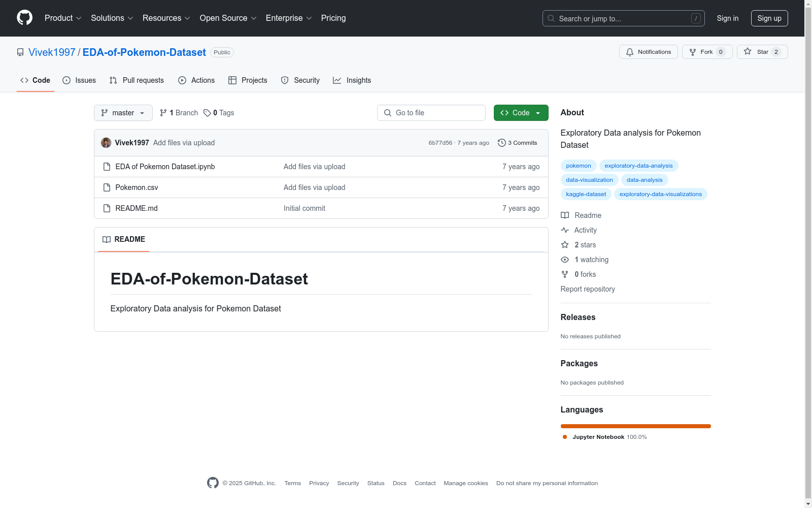Open the exploratory-data-visualizations topic tag

point(661,194)
